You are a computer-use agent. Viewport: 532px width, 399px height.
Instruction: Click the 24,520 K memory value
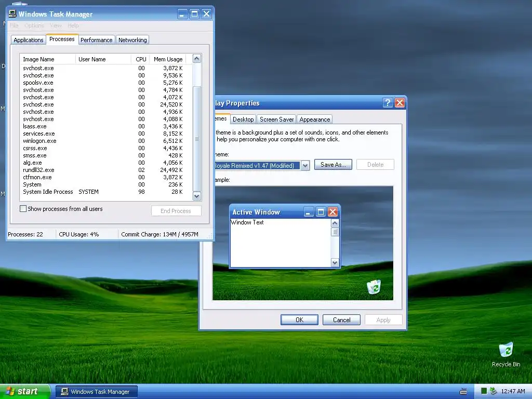pyautogui.click(x=171, y=104)
